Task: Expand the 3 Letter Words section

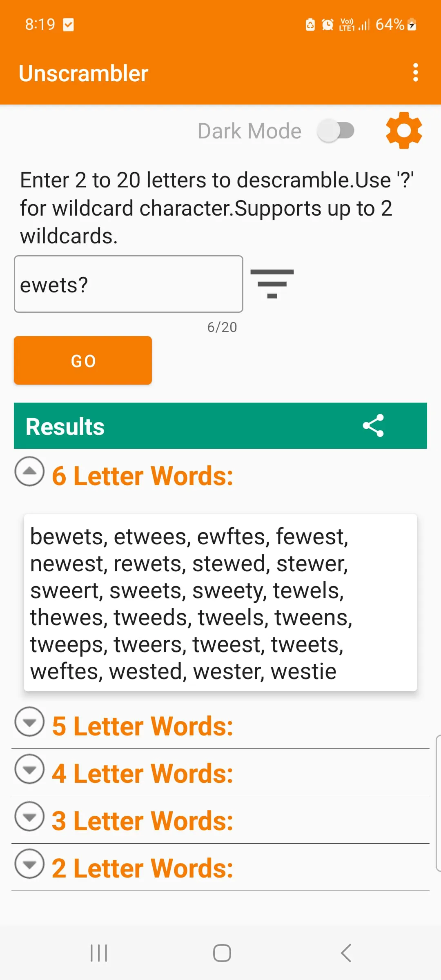Action: coord(29,817)
